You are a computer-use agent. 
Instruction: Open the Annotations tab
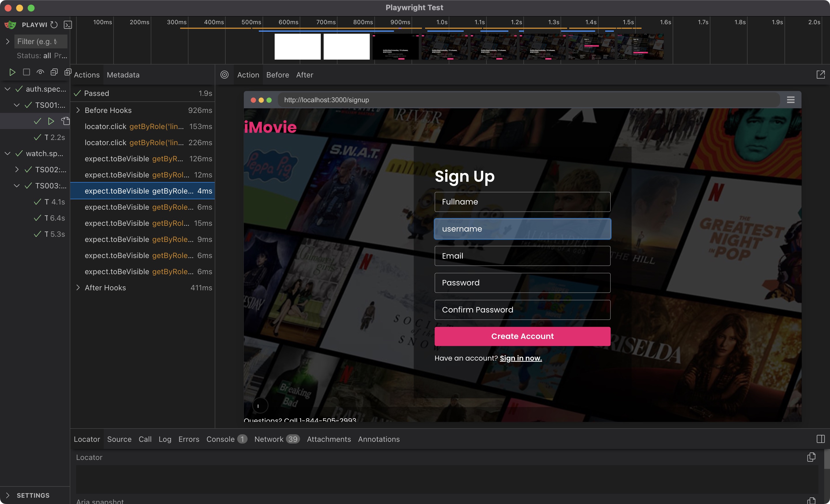[x=379, y=439]
